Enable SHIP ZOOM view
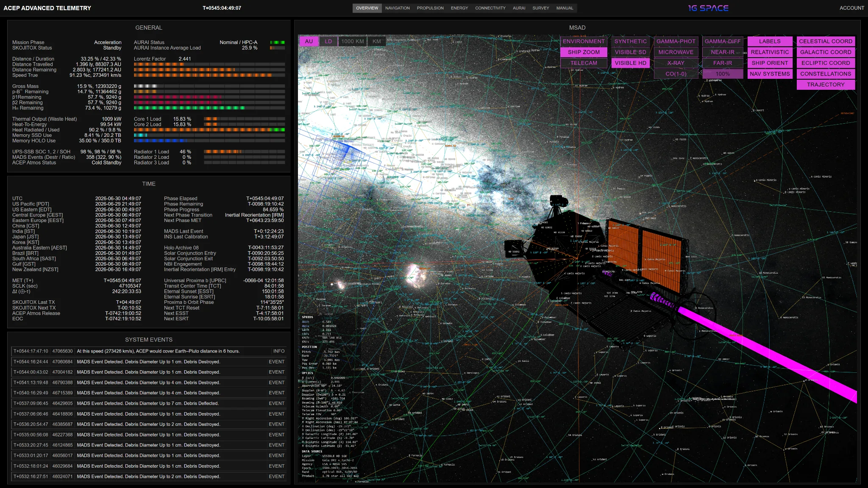 click(584, 52)
